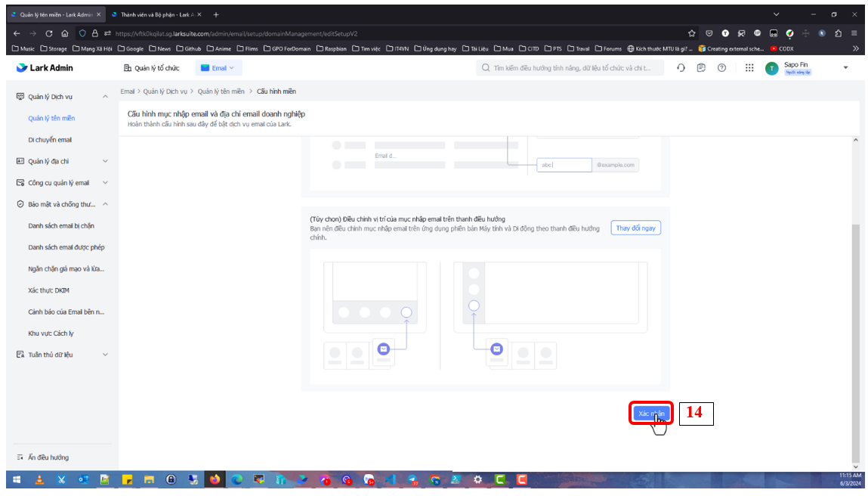868x496 pixels.
Task: Click the browser URL address bar
Action: 388,33
